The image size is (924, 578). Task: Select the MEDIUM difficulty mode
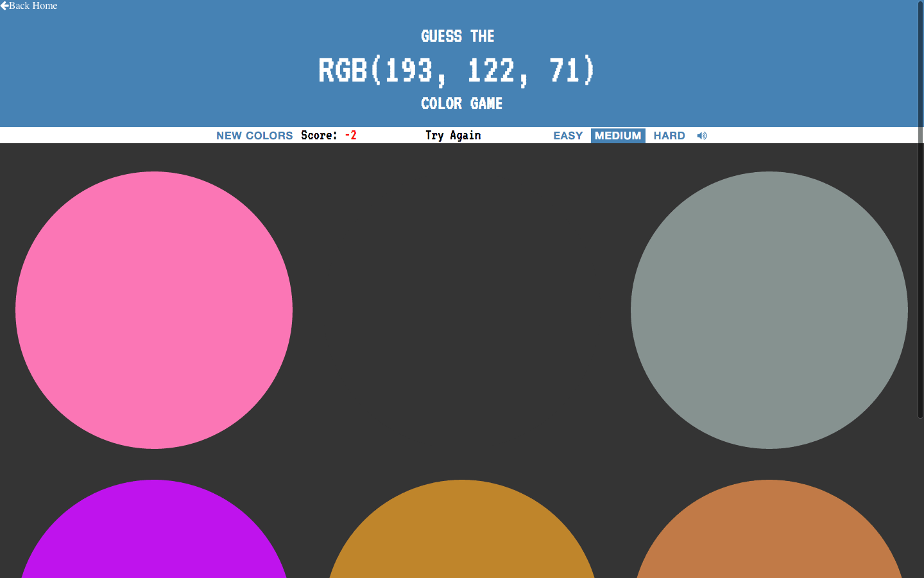pyautogui.click(x=618, y=136)
